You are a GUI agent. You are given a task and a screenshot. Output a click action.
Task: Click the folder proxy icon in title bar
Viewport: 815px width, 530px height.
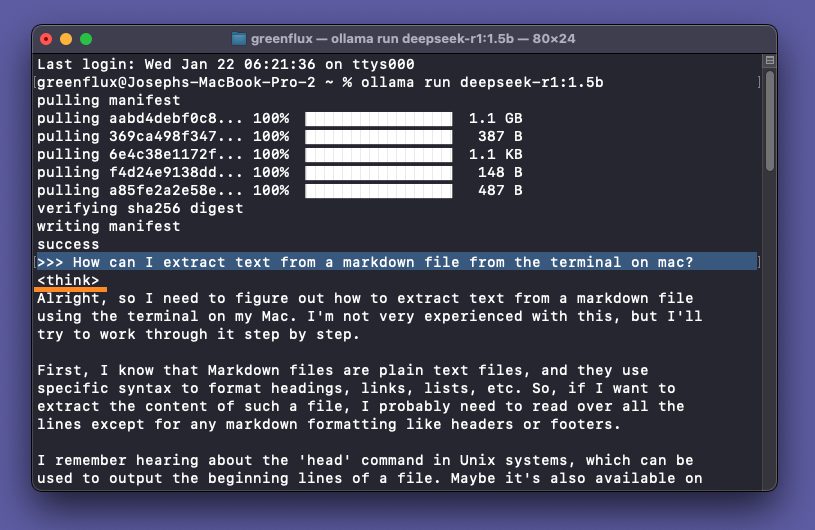click(x=239, y=39)
